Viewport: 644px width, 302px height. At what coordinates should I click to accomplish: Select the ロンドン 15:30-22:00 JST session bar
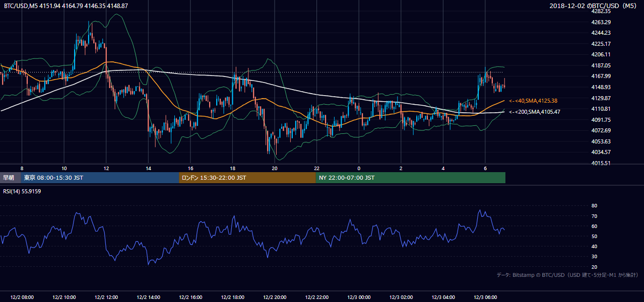point(247,178)
